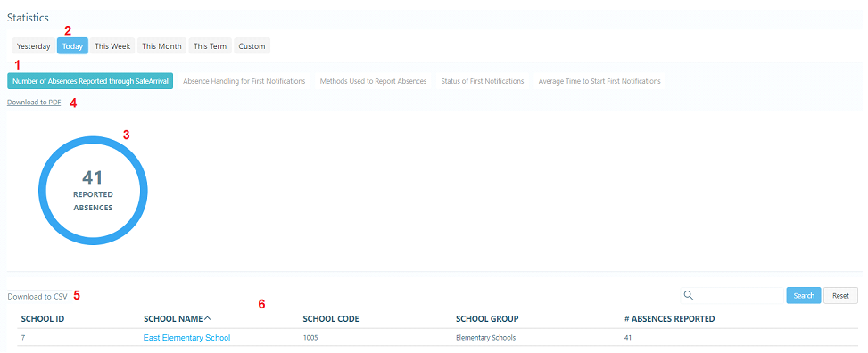View Average Time to Start First Notifications
The width and height of the screenshot is (868, 353).
tap(599, 81)
